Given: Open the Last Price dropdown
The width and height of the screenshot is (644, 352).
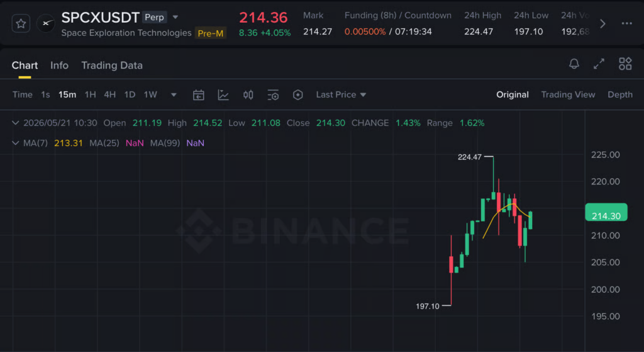Looking at the screenshot, I should 341,94.
